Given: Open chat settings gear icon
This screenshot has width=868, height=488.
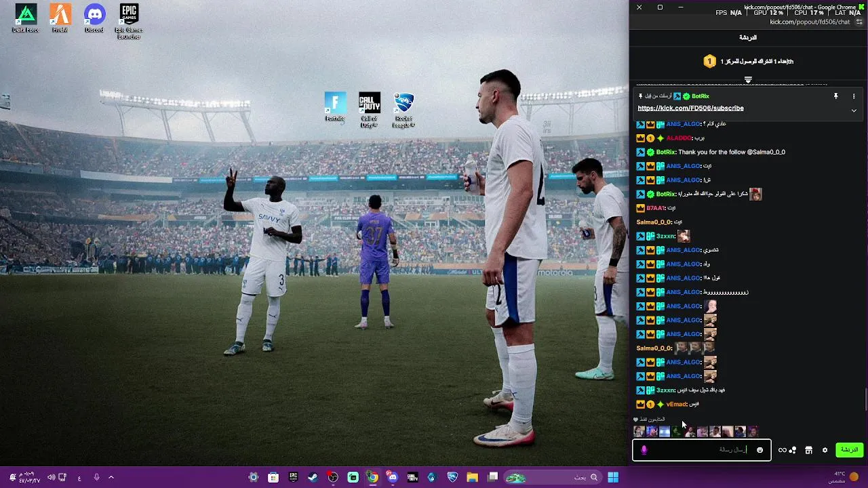Looking at the screenshot, I should tap(825, 450).
